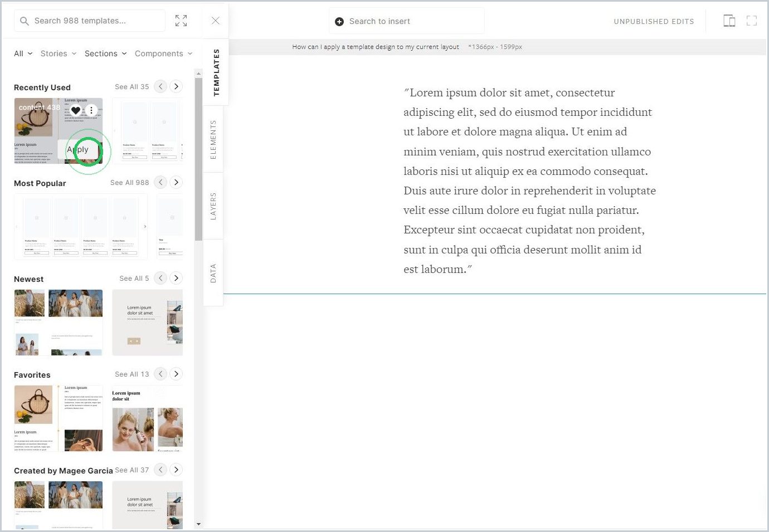Viewport: 769px width, 532px height.
Task: Click See All 5 for Newest
Action: point(134,279)
